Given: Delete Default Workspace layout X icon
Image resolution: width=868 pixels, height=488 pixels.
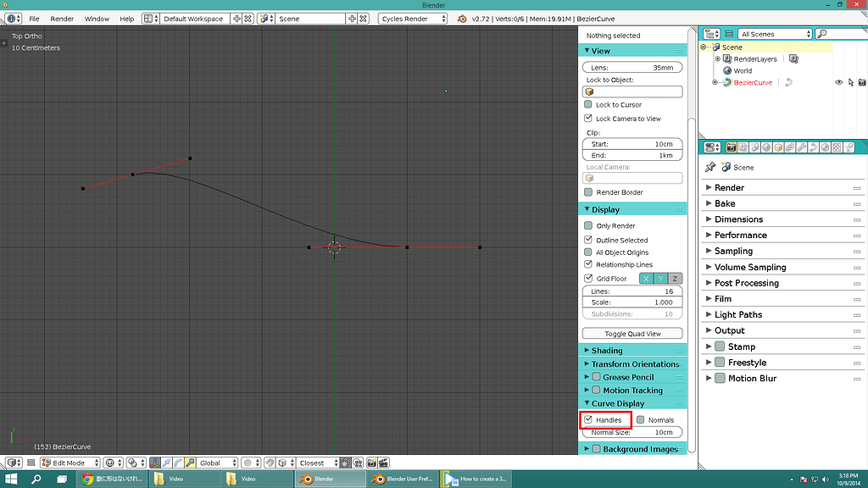Looking at the screenshot, I should (x=248, y=19).
